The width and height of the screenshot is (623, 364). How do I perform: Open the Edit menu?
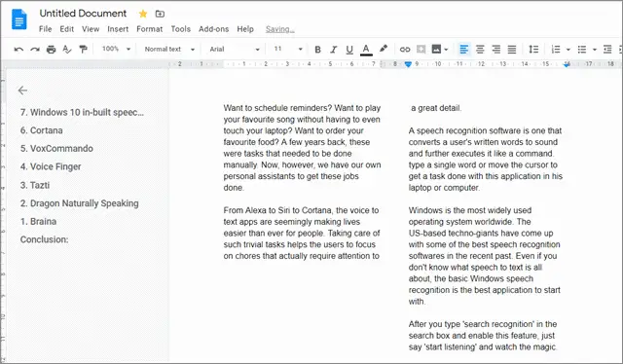tap(67, 29)
